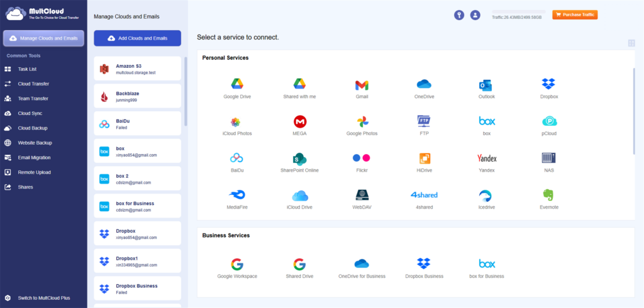Open box for Business account in list

137,206
